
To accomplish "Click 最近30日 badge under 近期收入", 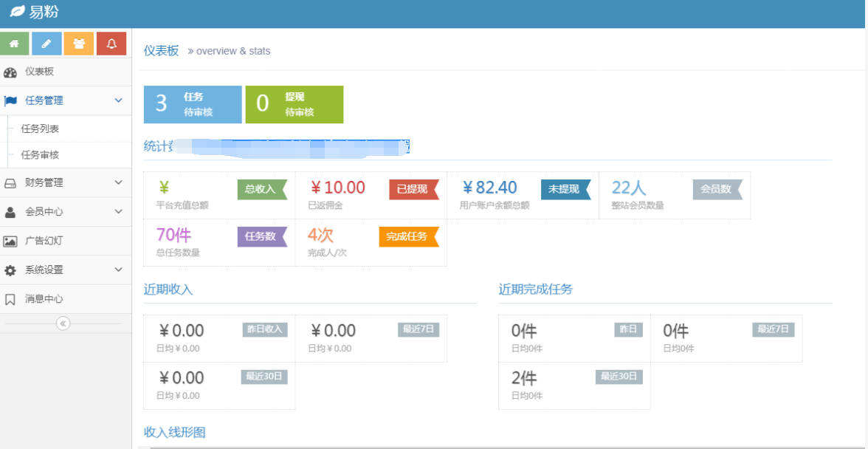I will [x=264, y=377].
